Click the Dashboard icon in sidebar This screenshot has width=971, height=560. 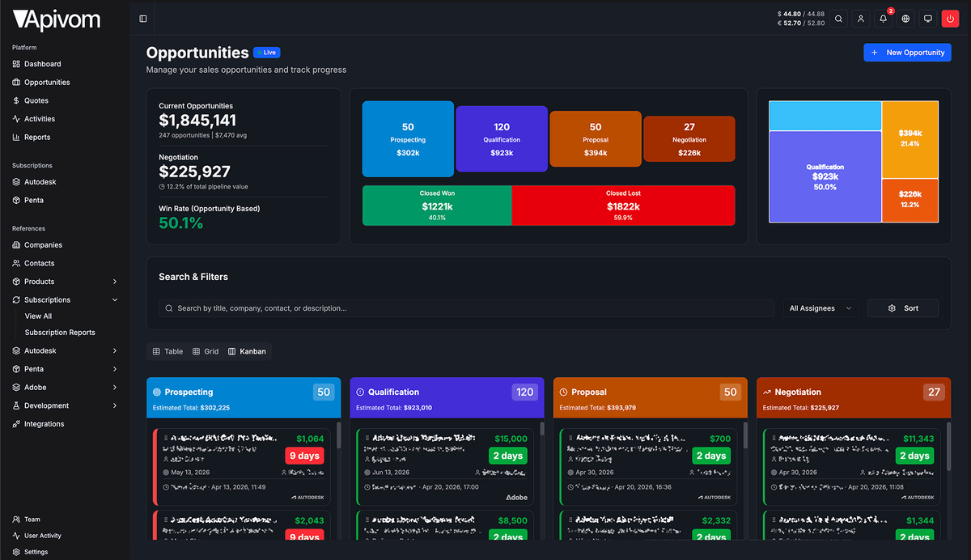pos(16,64)
